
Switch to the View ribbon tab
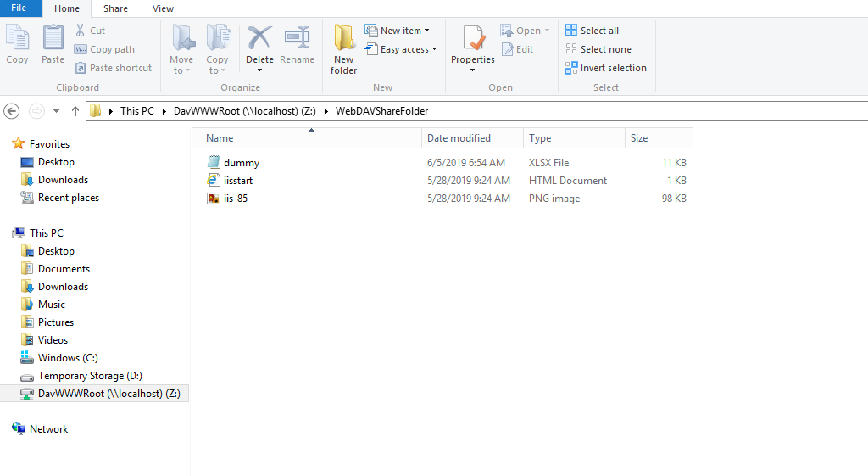163,8
